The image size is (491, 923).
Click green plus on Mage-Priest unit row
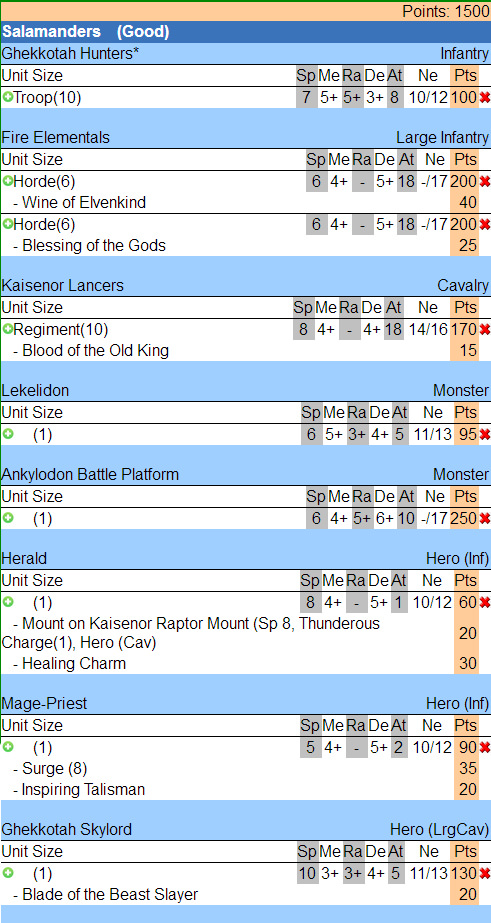click(7, 746)
